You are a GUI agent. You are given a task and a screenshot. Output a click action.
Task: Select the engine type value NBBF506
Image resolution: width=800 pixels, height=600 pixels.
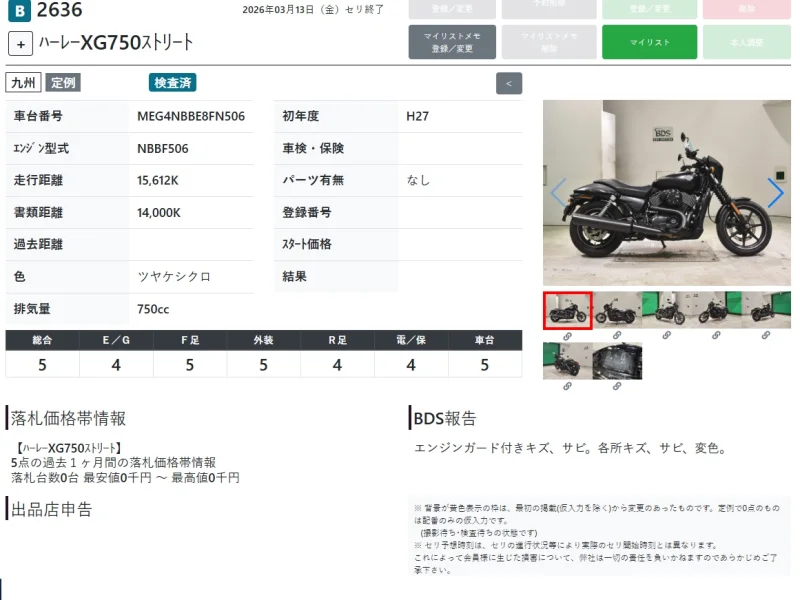[x=163, y=148]
